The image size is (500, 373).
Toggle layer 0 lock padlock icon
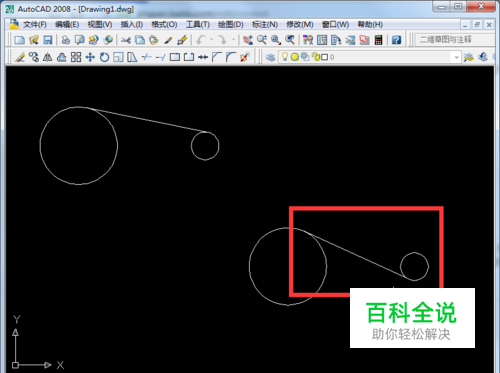(x=315, y=57)
